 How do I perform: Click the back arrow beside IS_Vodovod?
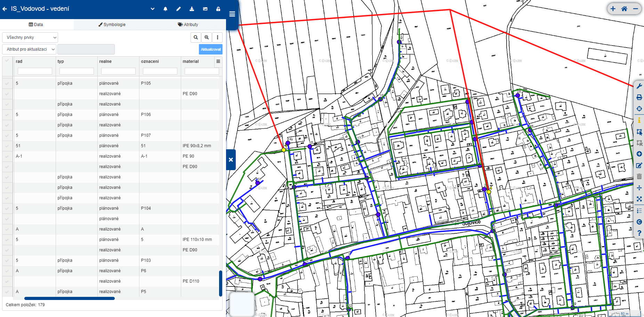5,9
